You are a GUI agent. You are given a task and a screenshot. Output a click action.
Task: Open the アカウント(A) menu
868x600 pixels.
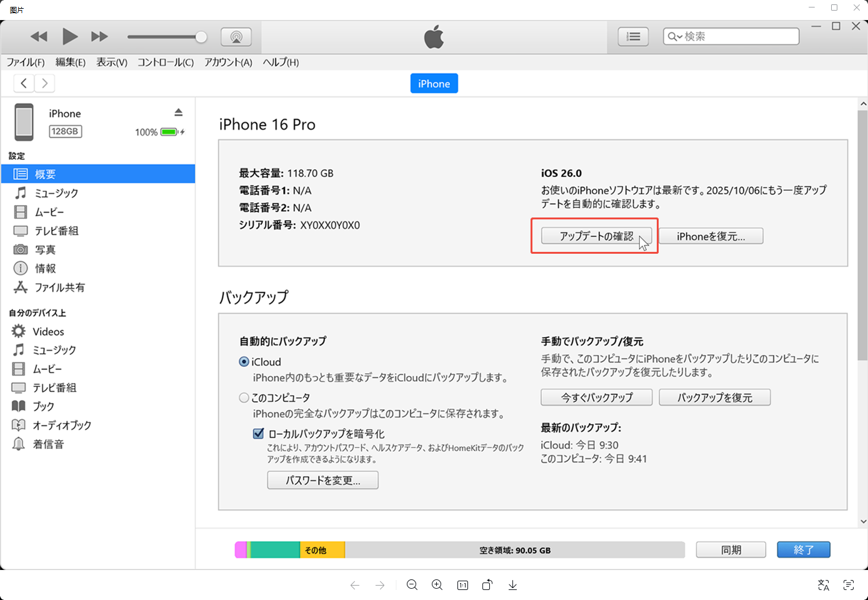point(228,62)
